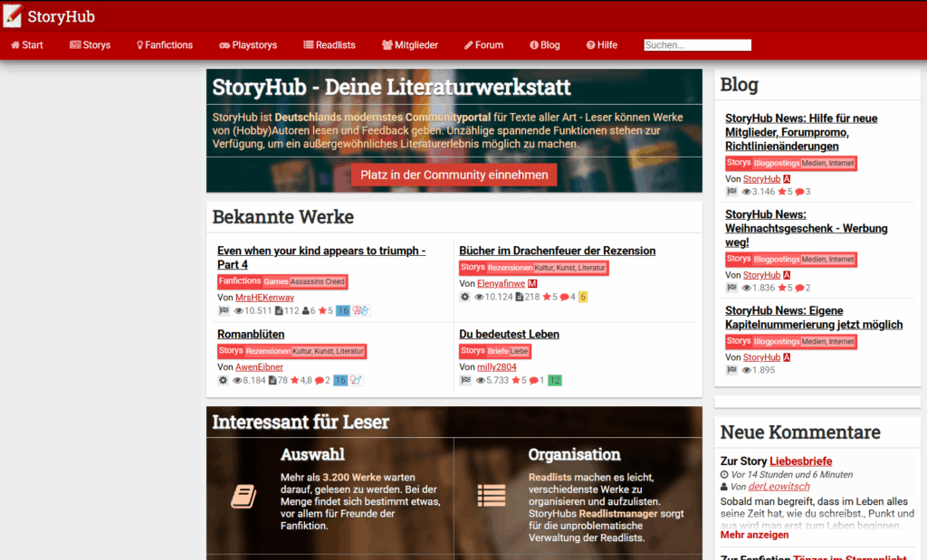Viewport: 927px width, 560px height.
Task: Open the Readlists page
Action: pos(329,45)
